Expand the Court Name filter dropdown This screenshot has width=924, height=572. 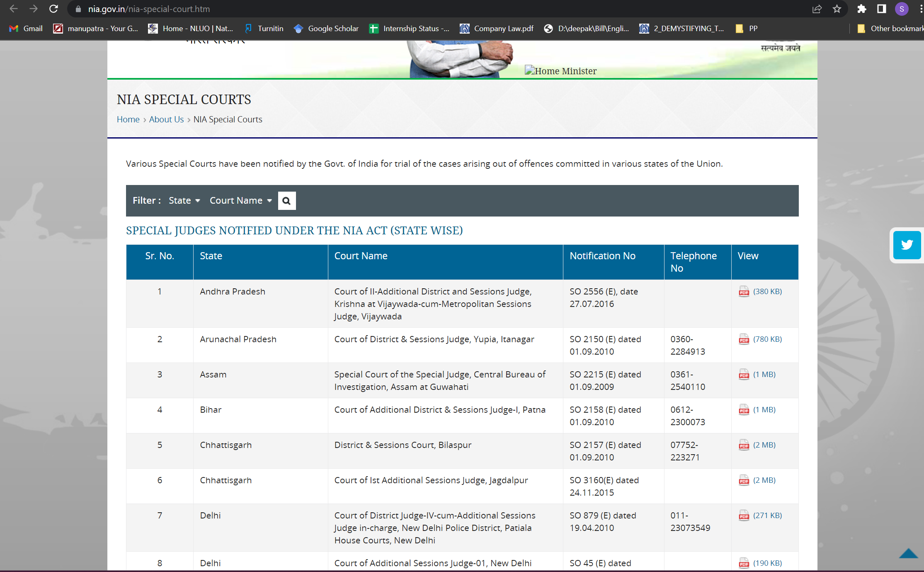[240, 201]
